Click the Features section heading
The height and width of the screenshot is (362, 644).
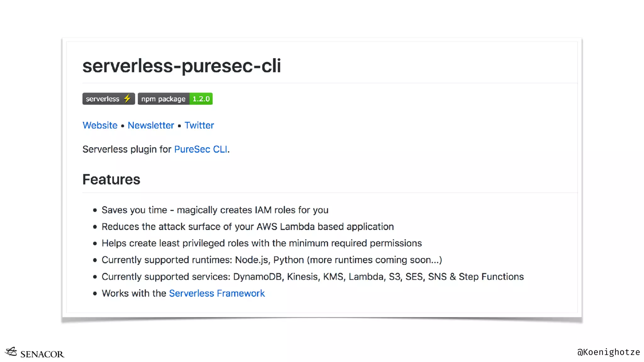(111, 179)
